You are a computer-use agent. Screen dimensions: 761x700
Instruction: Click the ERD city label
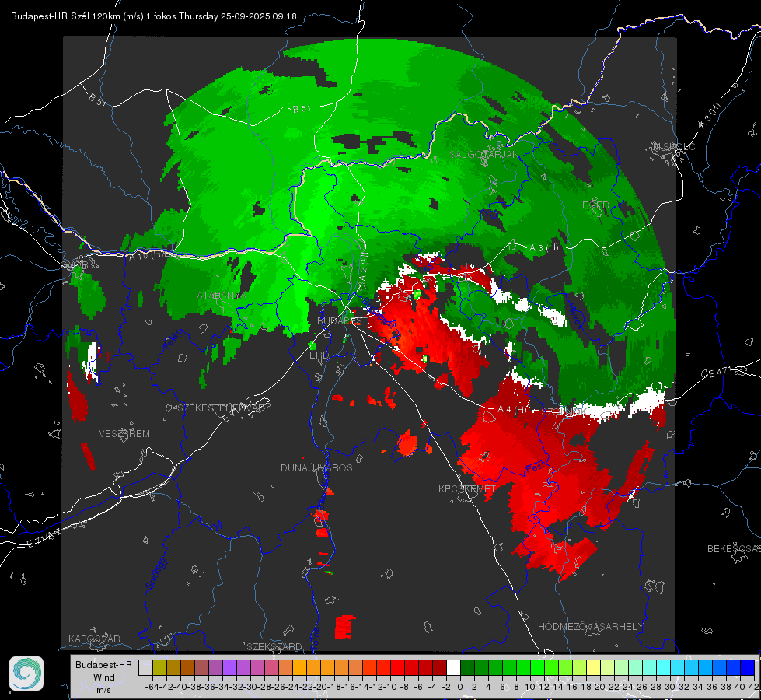coord(319,355)
